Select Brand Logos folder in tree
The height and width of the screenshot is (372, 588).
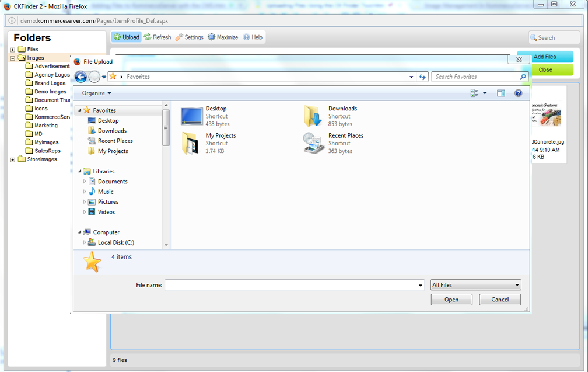pyautogui.click(x=50, y=84)
